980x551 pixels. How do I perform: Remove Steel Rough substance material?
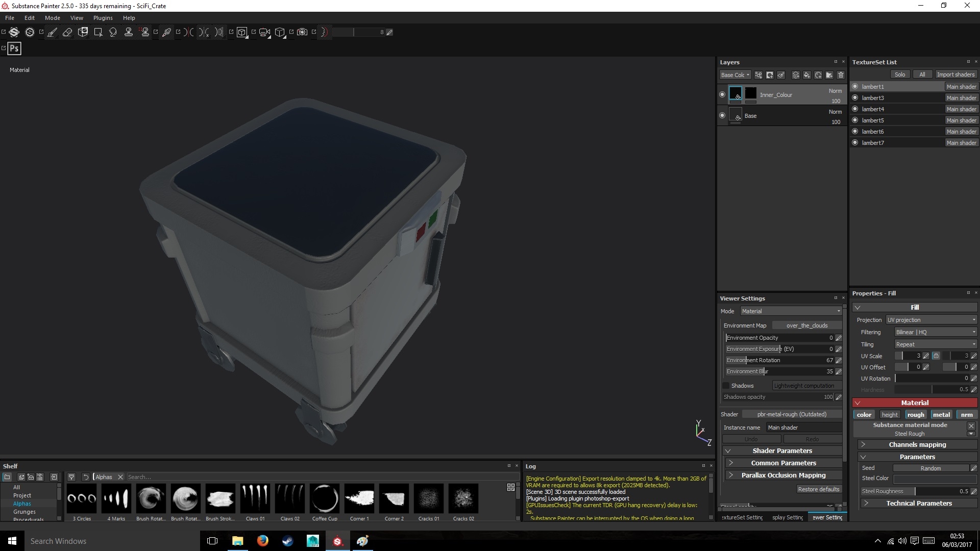tap(971, 425)
